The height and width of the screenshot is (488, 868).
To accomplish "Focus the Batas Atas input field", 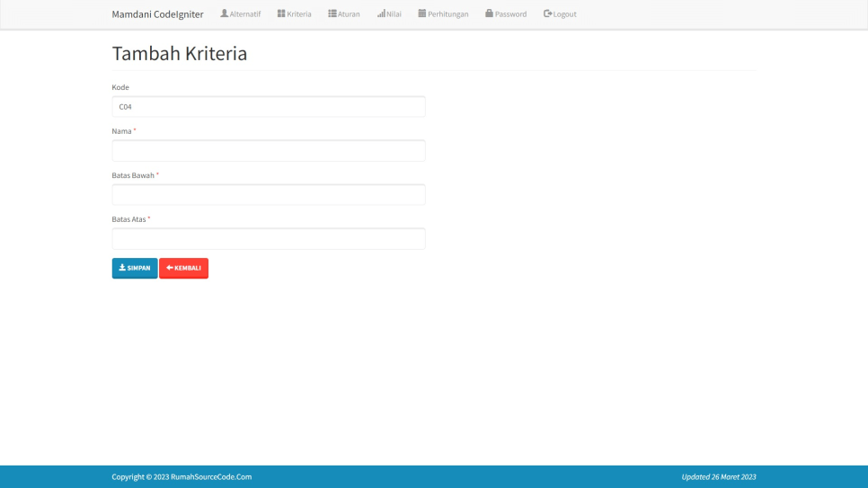I will [268, 239].
